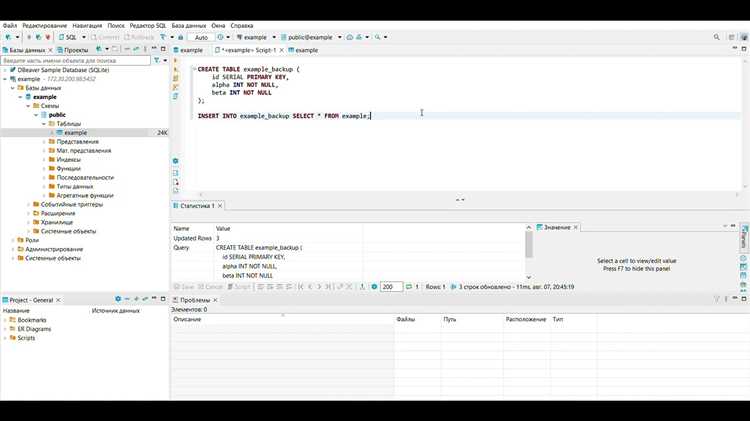Screen dimensions: 750x421
Task: Select the Проблемы tab
Action: 195,300
